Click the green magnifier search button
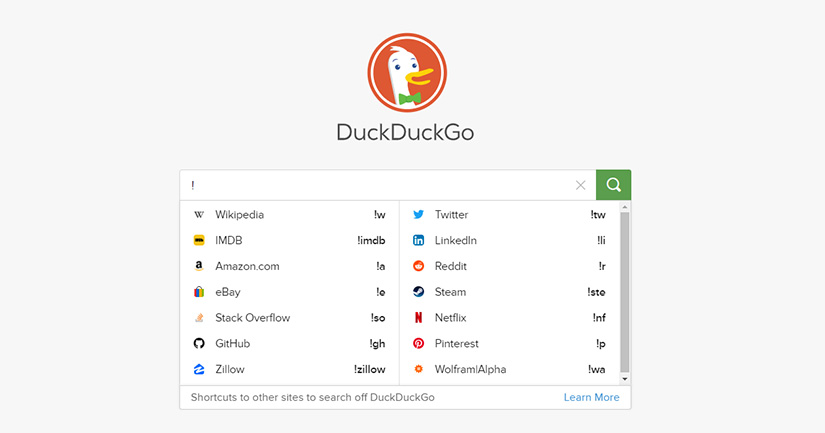 (613, 185)
